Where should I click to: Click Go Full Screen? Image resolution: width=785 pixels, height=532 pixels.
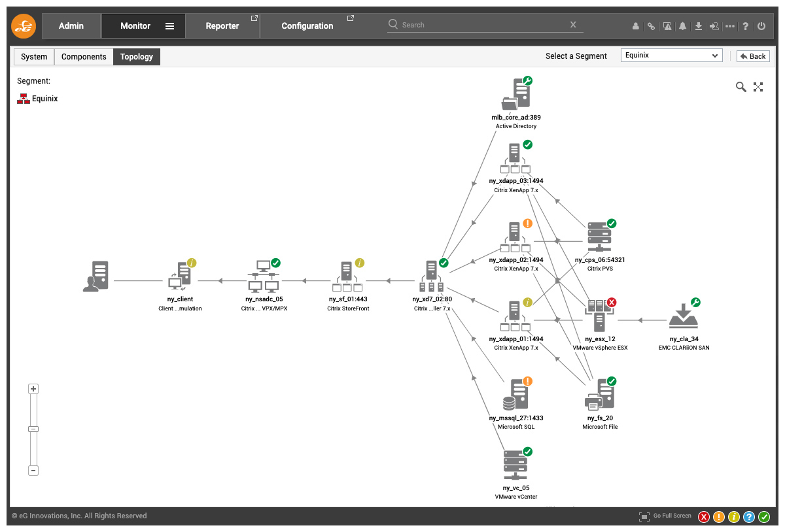coord(665,516)
